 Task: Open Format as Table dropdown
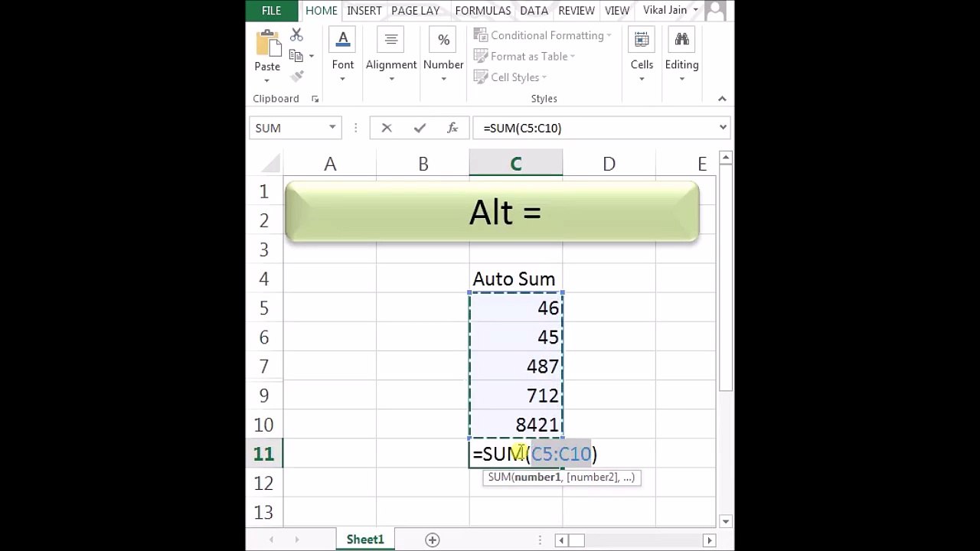(x=524, y=56)
